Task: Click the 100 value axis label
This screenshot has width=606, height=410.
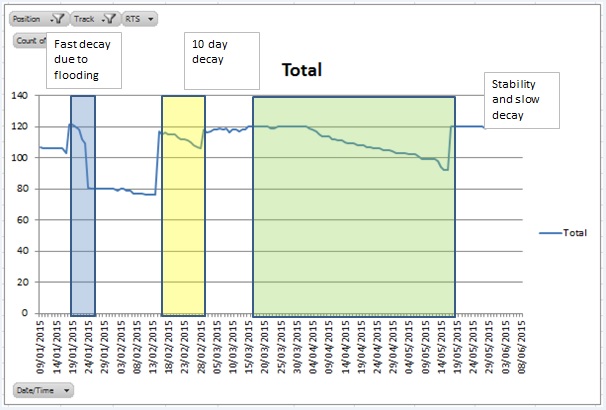Action: 19,158
